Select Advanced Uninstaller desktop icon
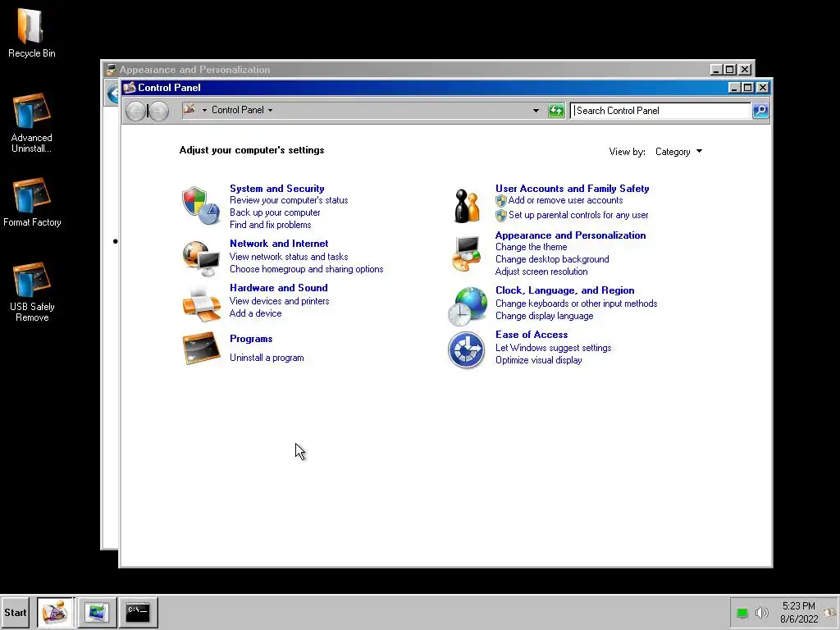The width and height of the screenshot is (840, 630). pos(31,123)
